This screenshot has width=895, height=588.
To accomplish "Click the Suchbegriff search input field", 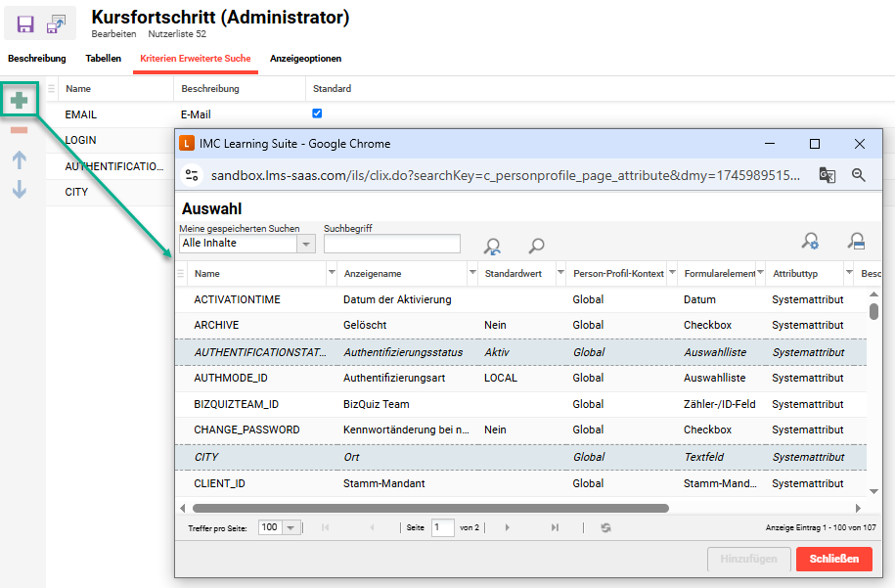I will [391, 244].
